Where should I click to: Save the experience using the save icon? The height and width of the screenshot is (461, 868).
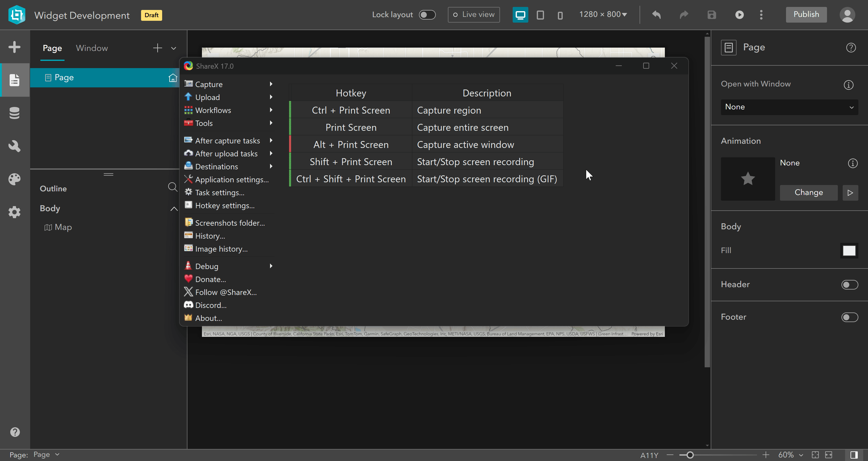coord(711,14)
